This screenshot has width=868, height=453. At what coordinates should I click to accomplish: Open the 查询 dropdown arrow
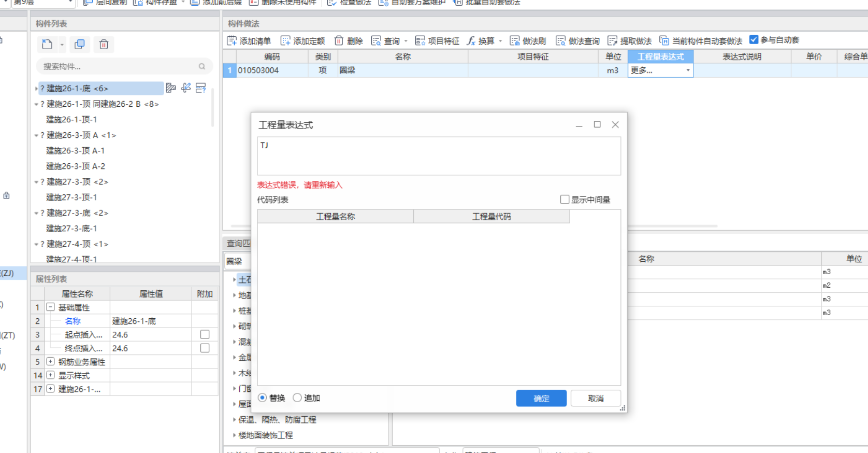406,41
